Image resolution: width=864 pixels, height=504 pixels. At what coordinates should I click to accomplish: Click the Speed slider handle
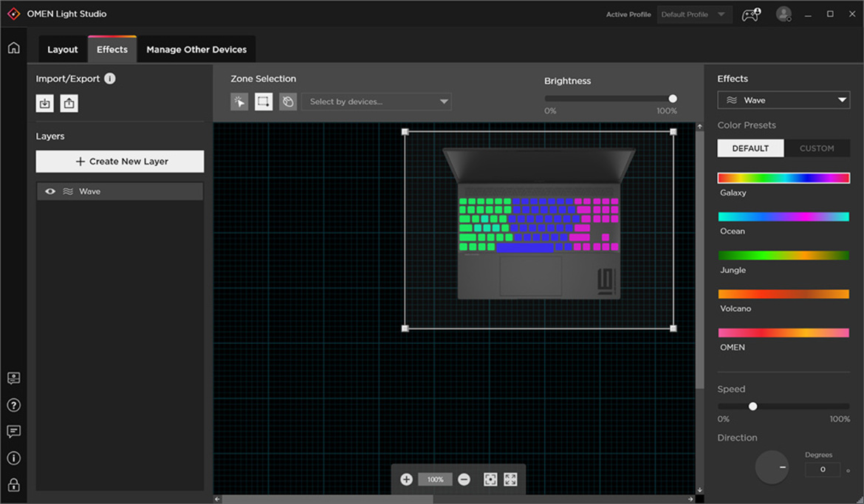[x=752, y=407]
